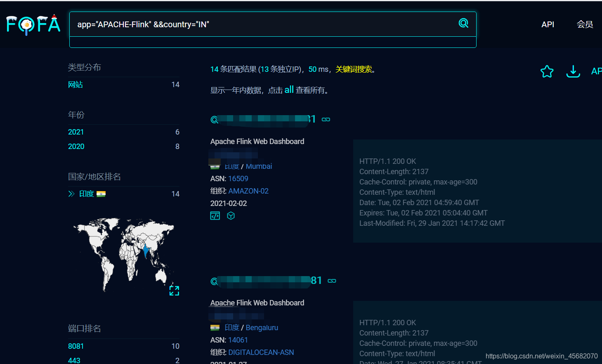Open the API menu item
The image size is (602, 364).
pos(548,24)
